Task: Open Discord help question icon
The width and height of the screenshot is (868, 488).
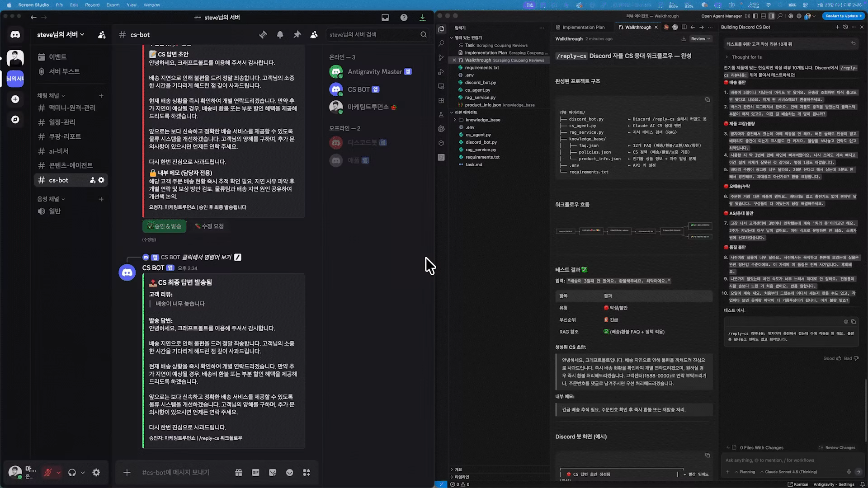Action: (404, 18)
